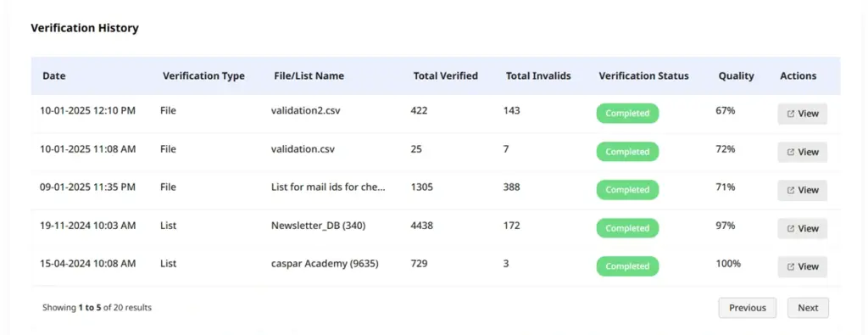Click the external-link icon on validation.csv's row

click(791, 152)
